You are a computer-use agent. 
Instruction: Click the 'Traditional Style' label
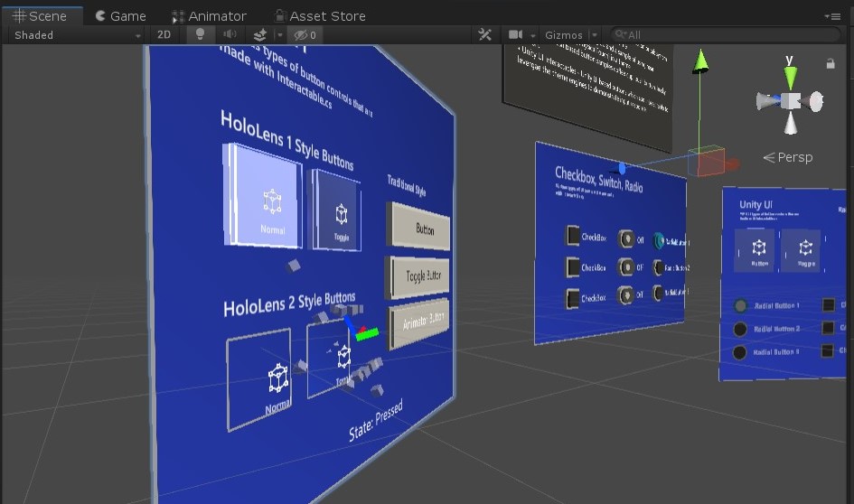pos(407,185)
